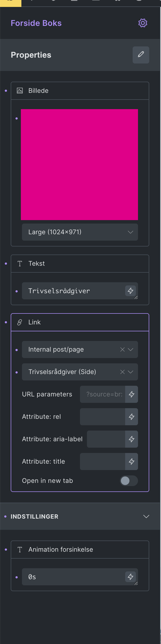Click the Forside Boks title
The width and height of the screenshot is (161, 644).
[x=36, y=23]
